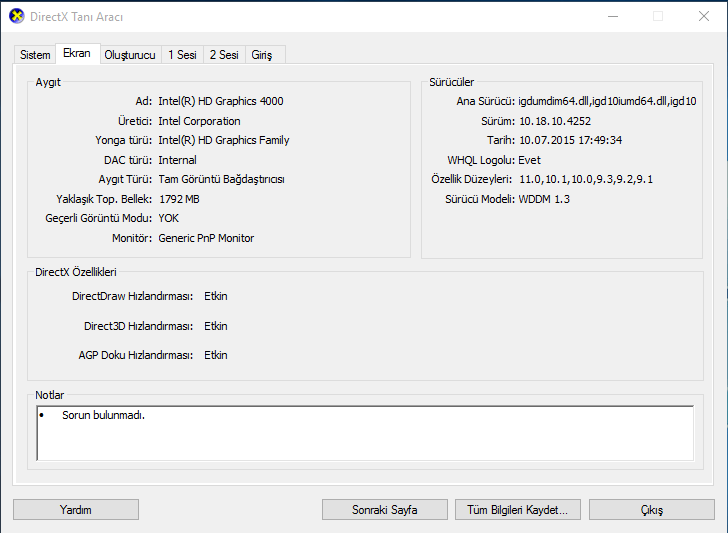Viewport: 728px width, 533px height.
Task: Click the DirectX title bar icon
Action: 16,16
